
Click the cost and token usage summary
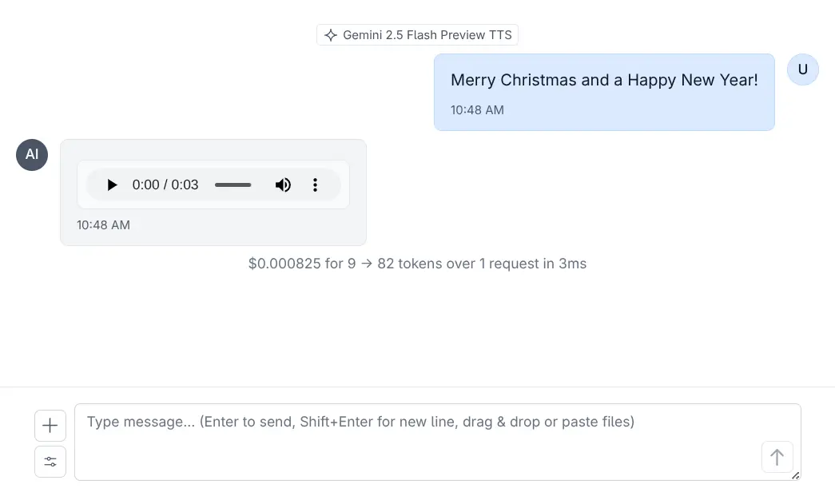tap(417, 264)
